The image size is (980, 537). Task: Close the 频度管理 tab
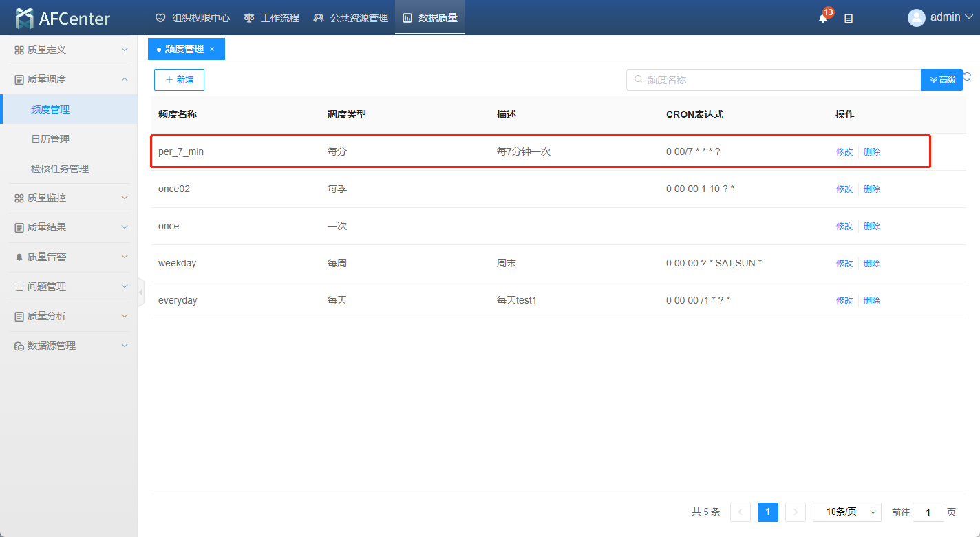coord(212,49)
